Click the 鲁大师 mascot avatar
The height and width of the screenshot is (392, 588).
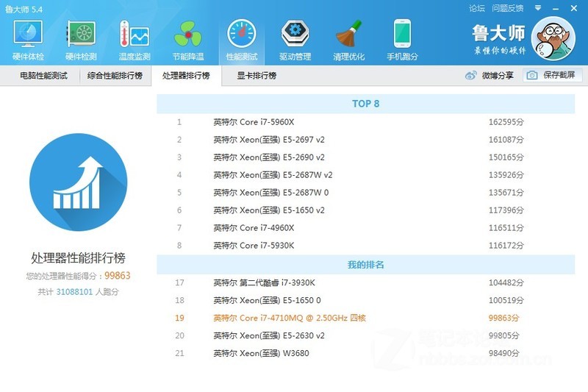[553, 38]
